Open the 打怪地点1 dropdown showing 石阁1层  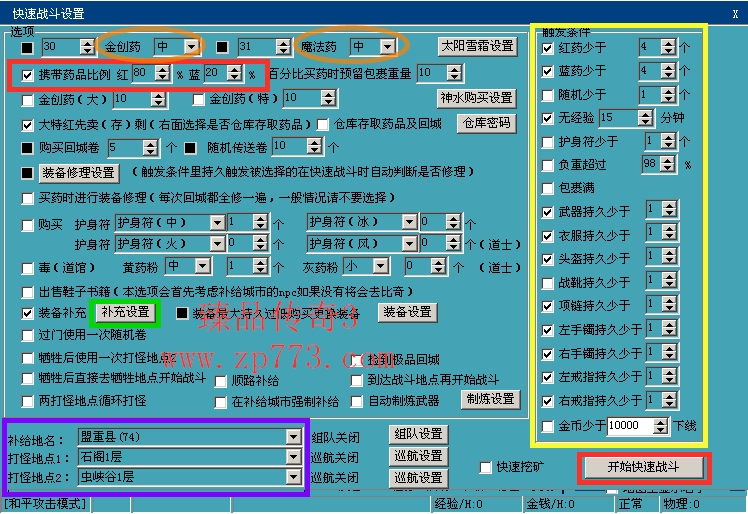tap(292, 456)
